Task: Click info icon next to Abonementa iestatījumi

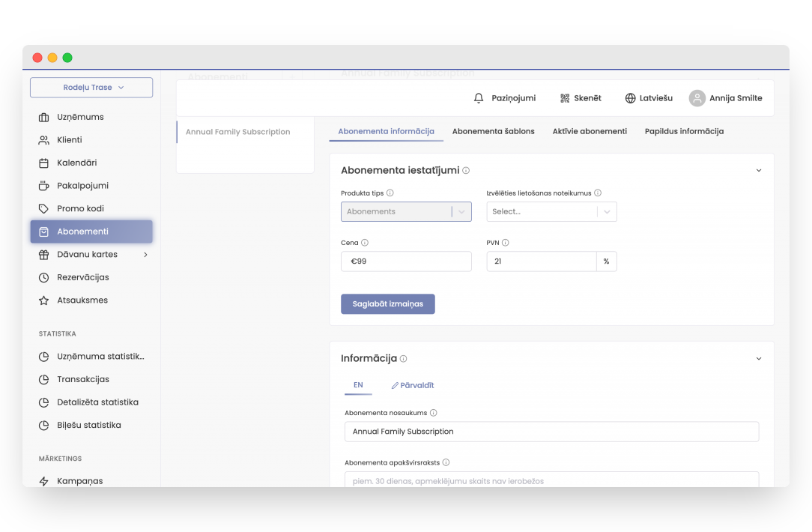Action: [x=466, y=171]
